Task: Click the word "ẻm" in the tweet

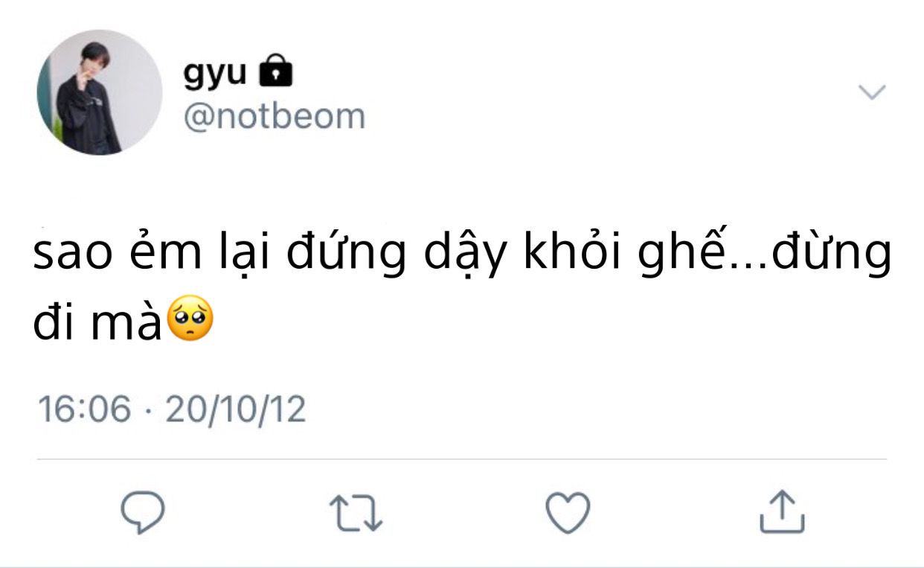Action: [161, 255]
